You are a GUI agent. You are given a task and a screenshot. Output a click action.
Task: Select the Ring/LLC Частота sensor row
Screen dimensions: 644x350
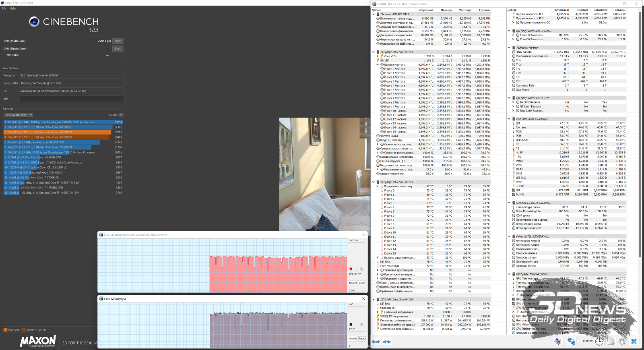tap(433, 140)
